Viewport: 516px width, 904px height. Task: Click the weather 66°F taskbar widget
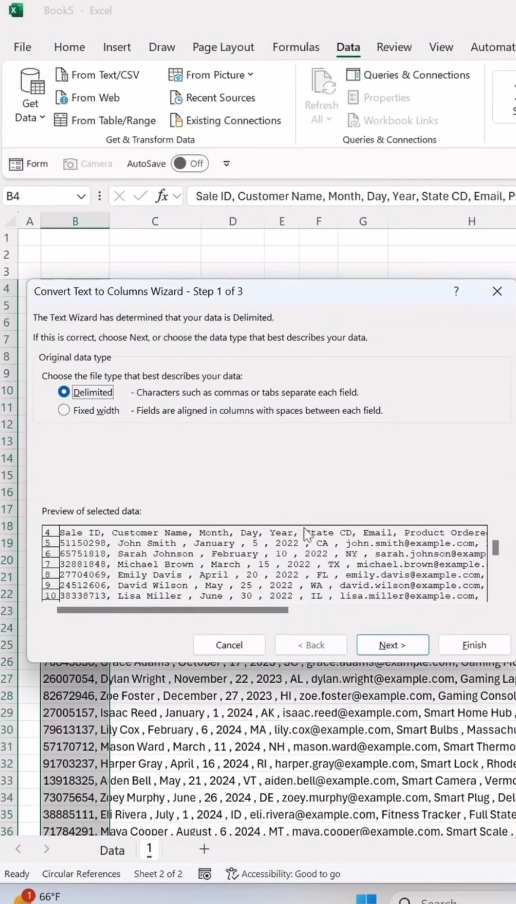(35, 897)
